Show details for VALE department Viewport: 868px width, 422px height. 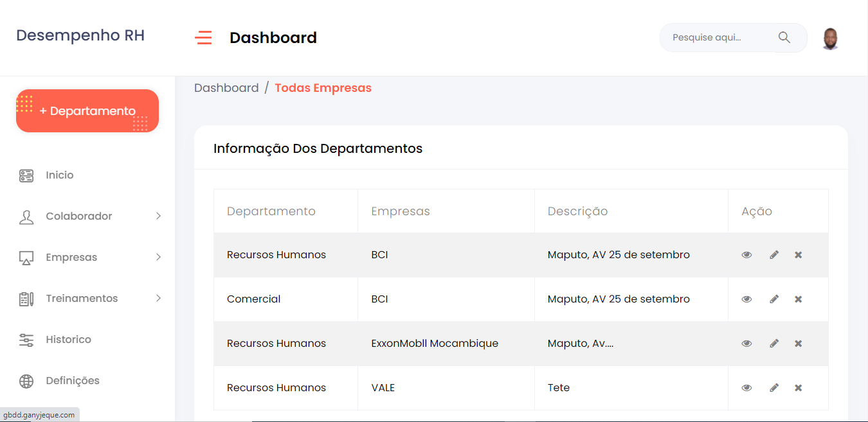pyautogui.click(x=746, y=388)
